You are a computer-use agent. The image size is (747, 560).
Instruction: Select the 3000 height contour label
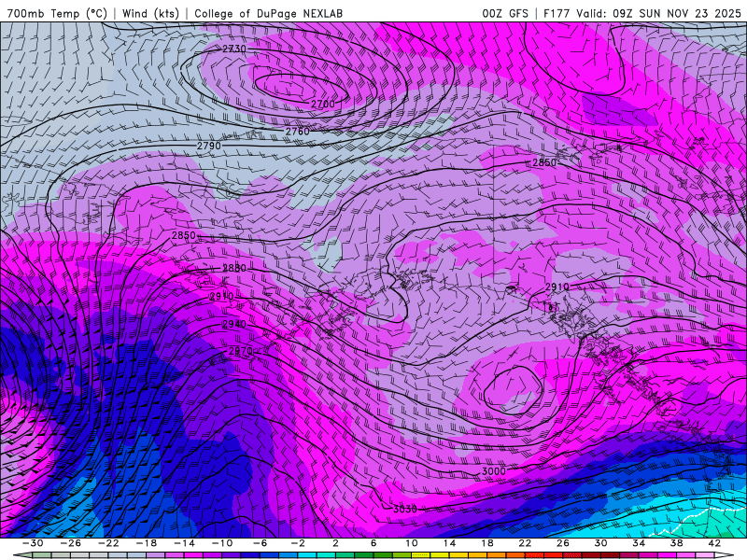[494, 471]
